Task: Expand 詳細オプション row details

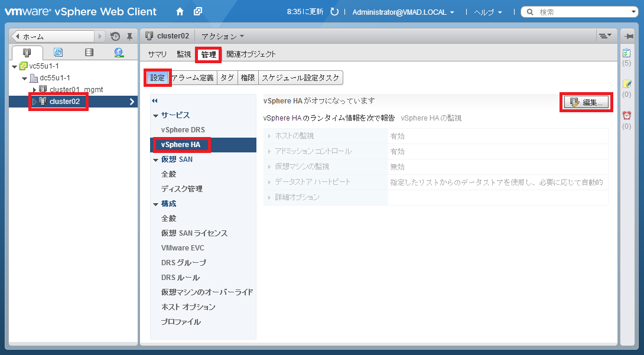Action: pos(269,197)
